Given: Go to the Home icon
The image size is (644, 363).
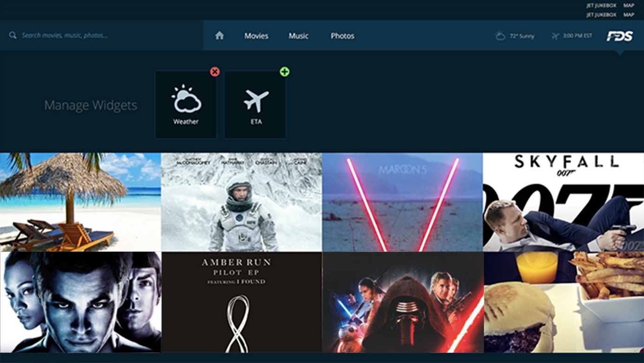Looking at the screenshot, I should [219, 36].
